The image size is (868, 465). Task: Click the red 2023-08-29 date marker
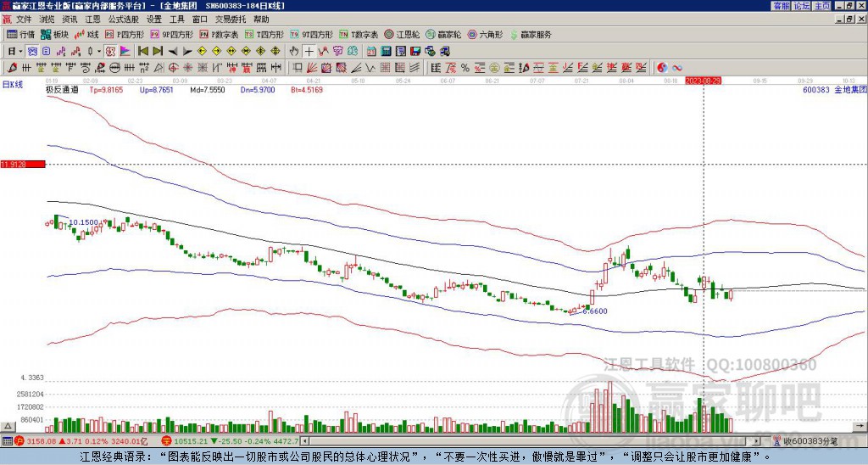(704, 80)
